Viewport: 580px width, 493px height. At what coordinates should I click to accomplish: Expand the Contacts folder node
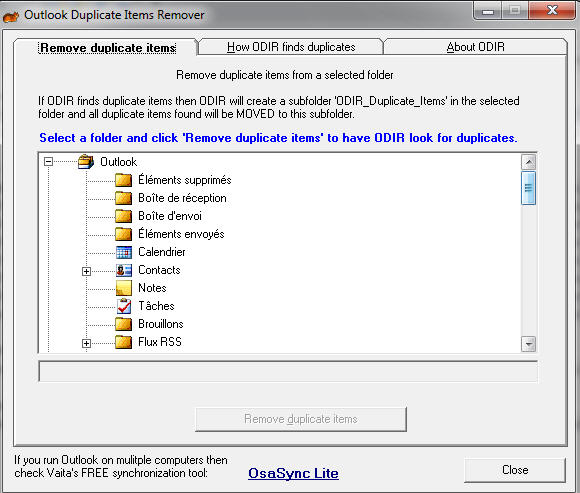[x=86, y=271]
